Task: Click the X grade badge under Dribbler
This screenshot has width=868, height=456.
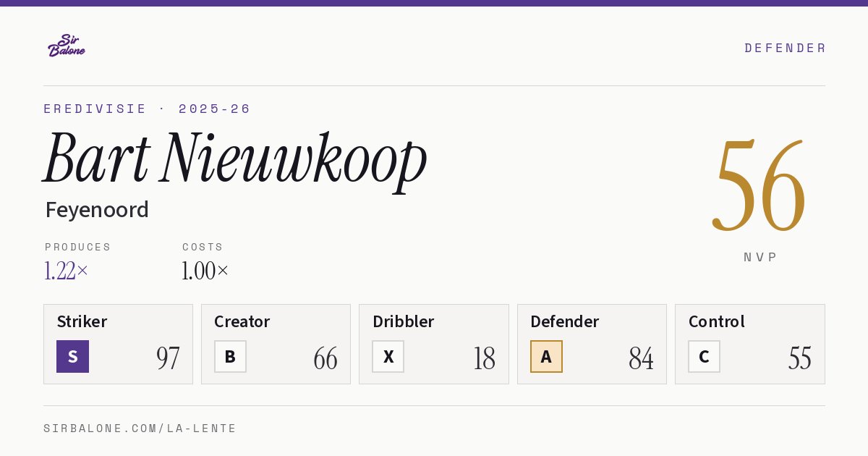Action: click(x=388, y=356)
